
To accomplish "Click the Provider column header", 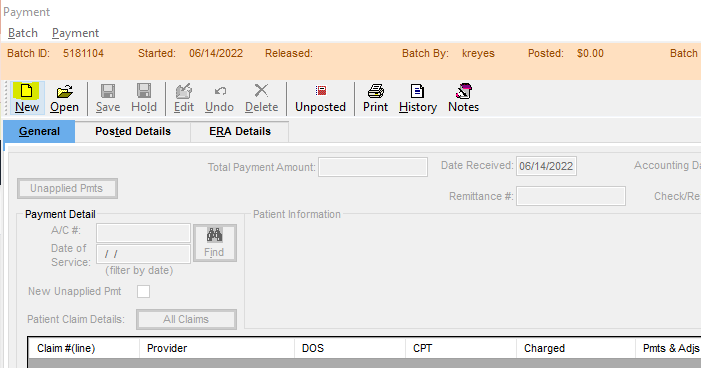I will click(x=217, y=348).
